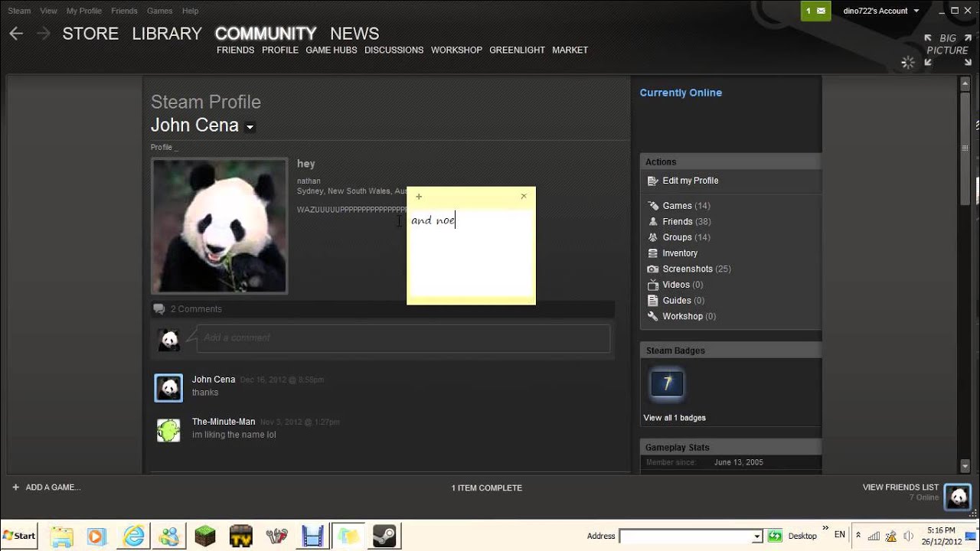The image size is (980, 551).
Task: Click in the Add a comment field
Action: (403, 338)
